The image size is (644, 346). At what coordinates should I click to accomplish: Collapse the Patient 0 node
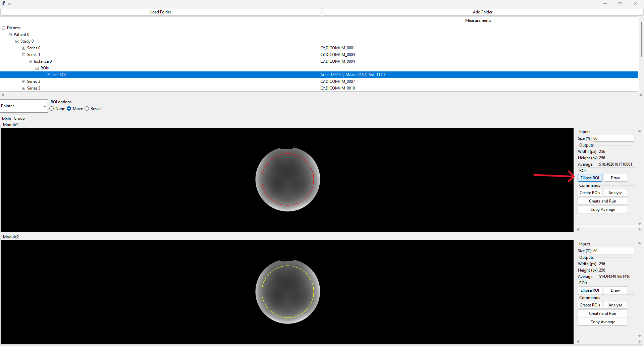coord(10,35)
